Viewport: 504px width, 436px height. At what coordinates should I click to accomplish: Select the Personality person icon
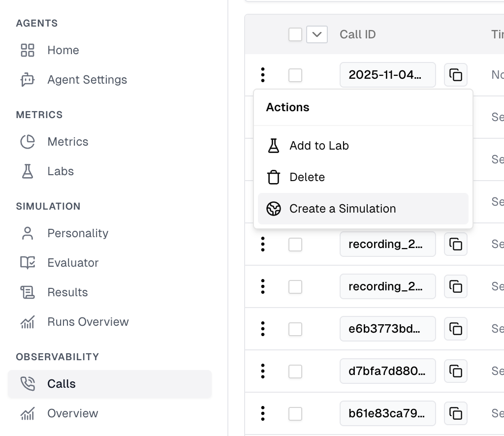28,233
